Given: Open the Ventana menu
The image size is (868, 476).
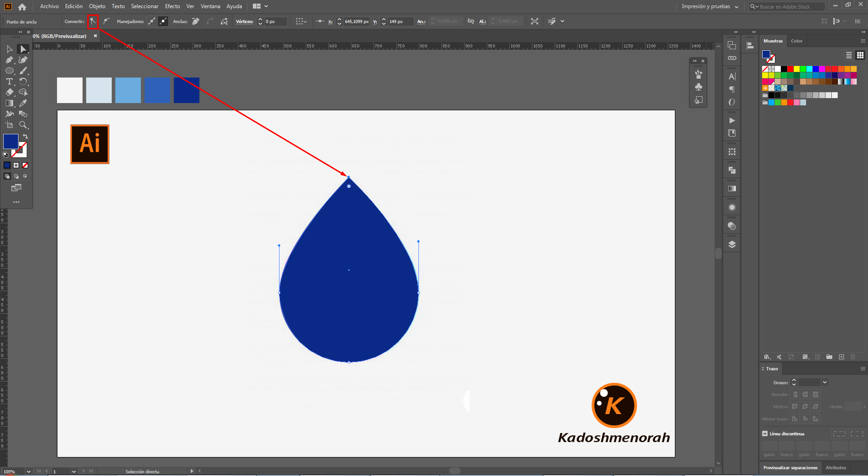Looking at the screenshot, I should coord(210,6).
